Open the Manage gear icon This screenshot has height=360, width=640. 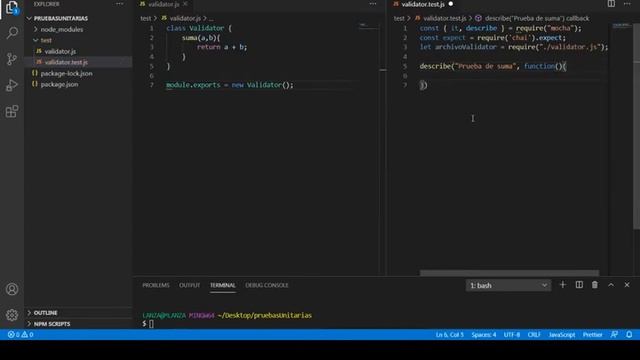12,315
